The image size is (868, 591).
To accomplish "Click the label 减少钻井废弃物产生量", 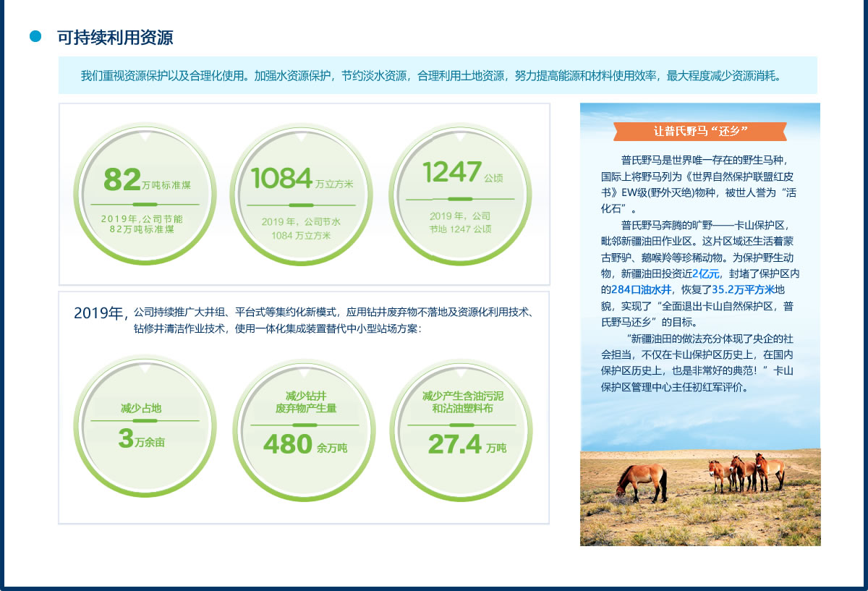I will coord(306,402).
